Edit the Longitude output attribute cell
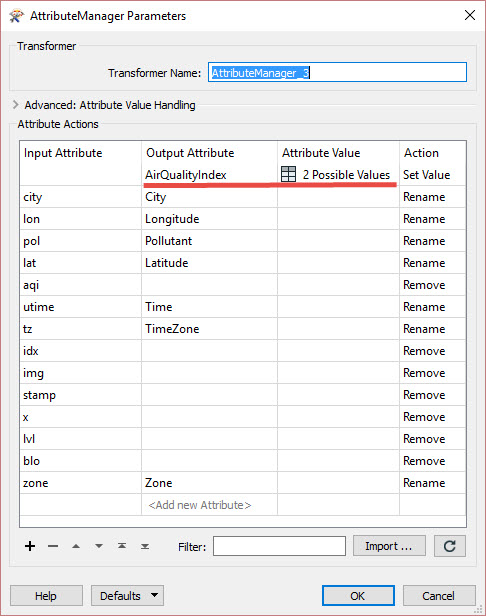486x616 pixels. click(209, 218)
